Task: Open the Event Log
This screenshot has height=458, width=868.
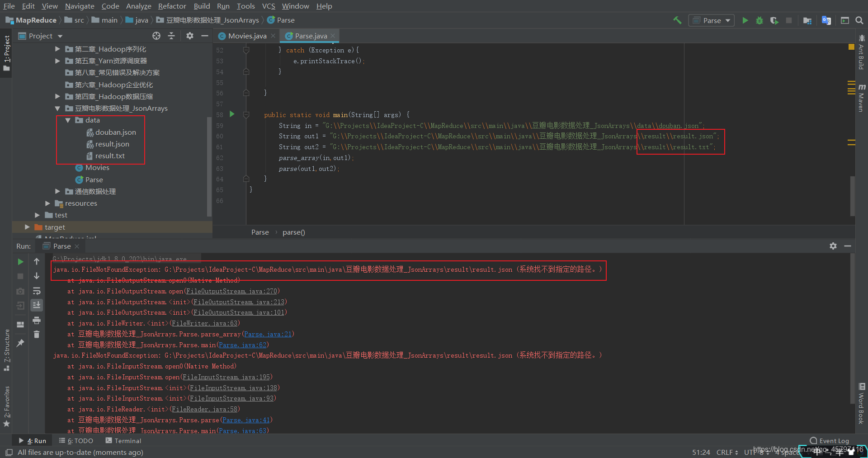Action: click(x=832, y=440)
